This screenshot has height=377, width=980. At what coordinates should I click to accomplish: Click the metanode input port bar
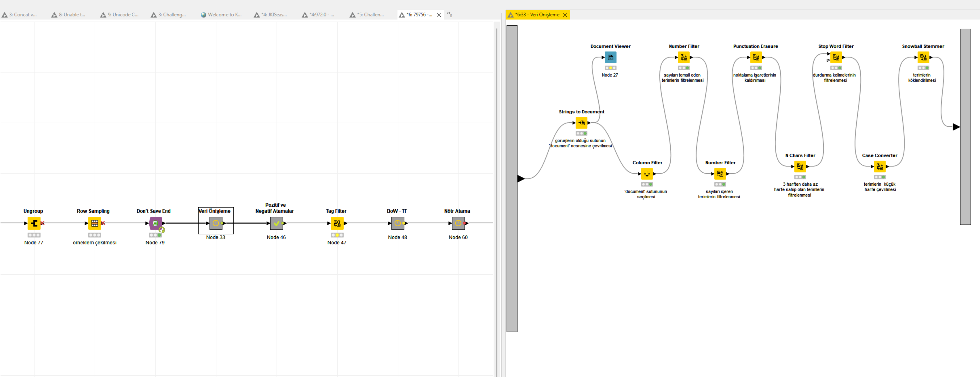512,178
